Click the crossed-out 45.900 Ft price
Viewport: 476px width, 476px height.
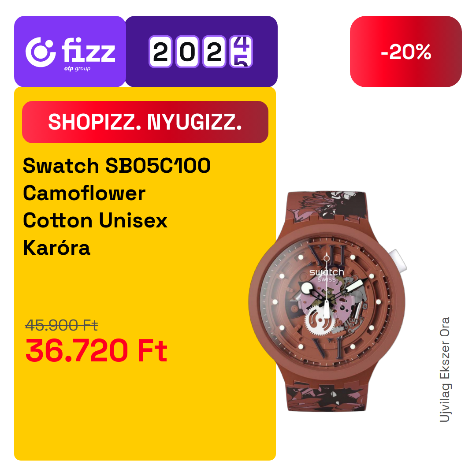coord(62,325)
